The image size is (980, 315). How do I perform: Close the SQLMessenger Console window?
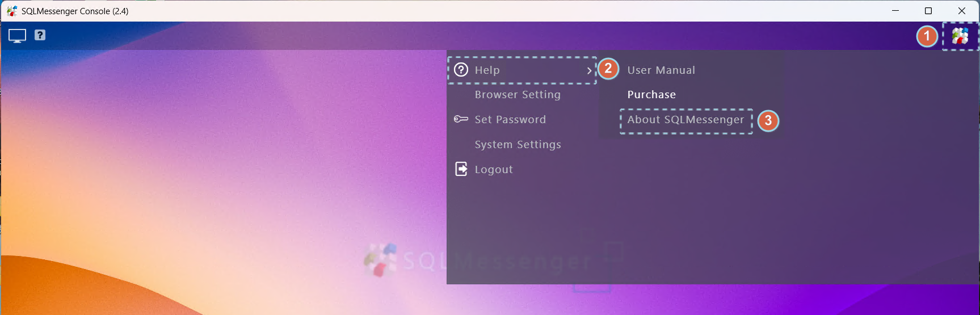(962, 11)
